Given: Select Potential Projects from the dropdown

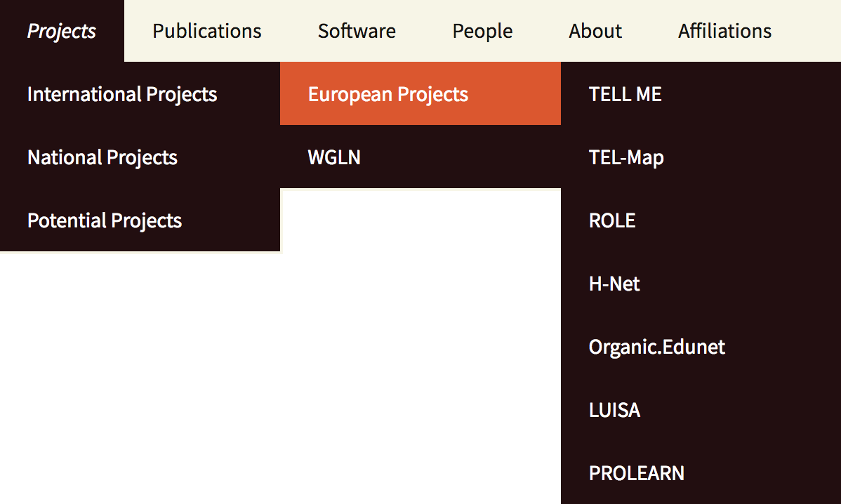Looking at the screenshot, I should point(105,220).
